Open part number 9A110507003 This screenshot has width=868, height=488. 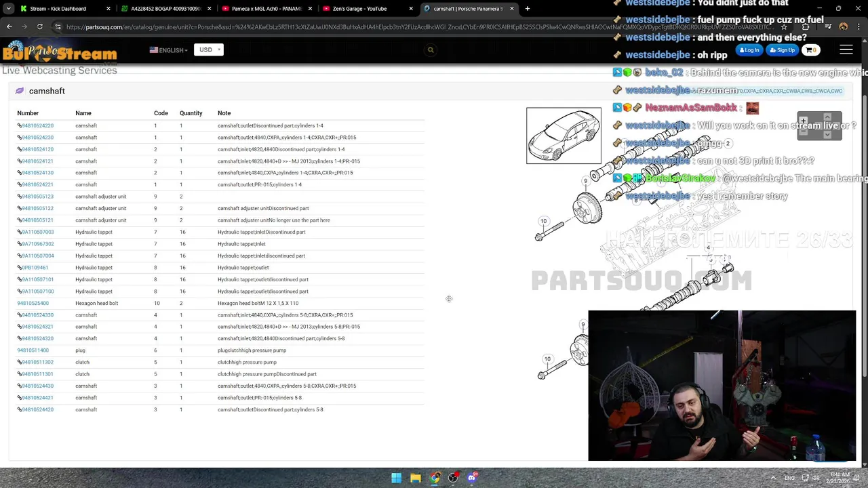click(x=37, y=232)
